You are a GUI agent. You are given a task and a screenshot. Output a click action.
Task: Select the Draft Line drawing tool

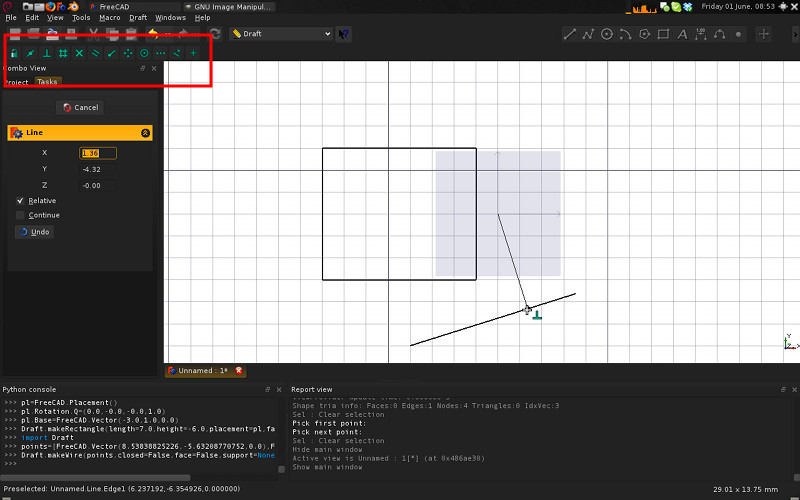(570, 34)
